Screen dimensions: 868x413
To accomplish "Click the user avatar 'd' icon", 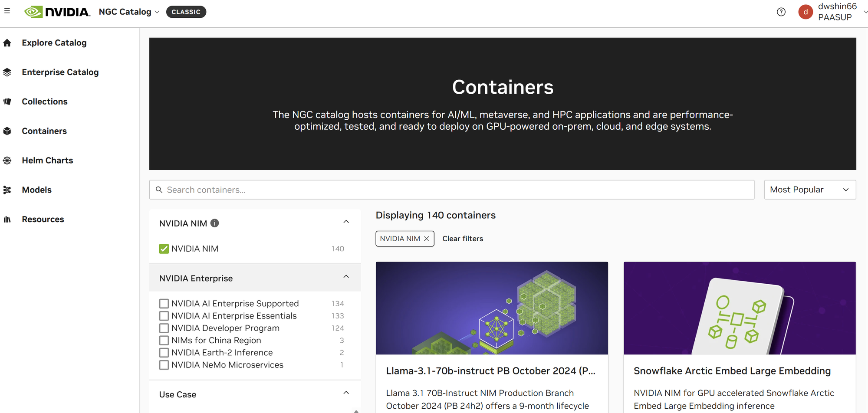I will (x=805, y=12).
